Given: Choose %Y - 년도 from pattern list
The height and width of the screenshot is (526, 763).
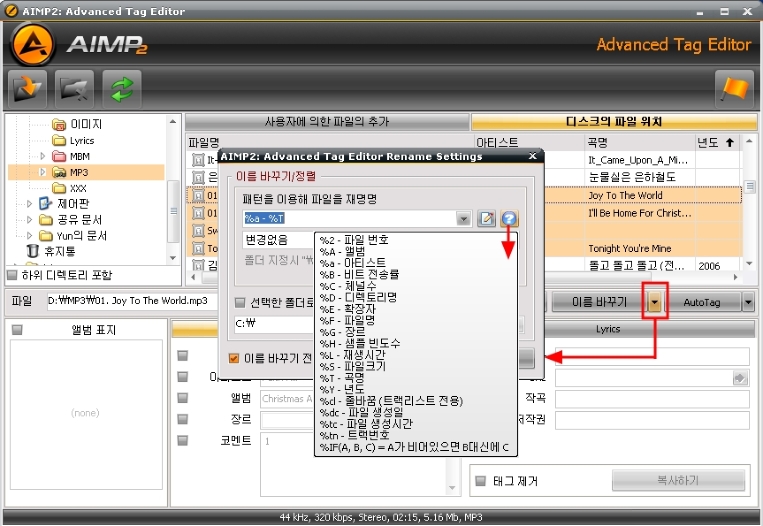Looking at the screenshot, I should coord(342,389).
